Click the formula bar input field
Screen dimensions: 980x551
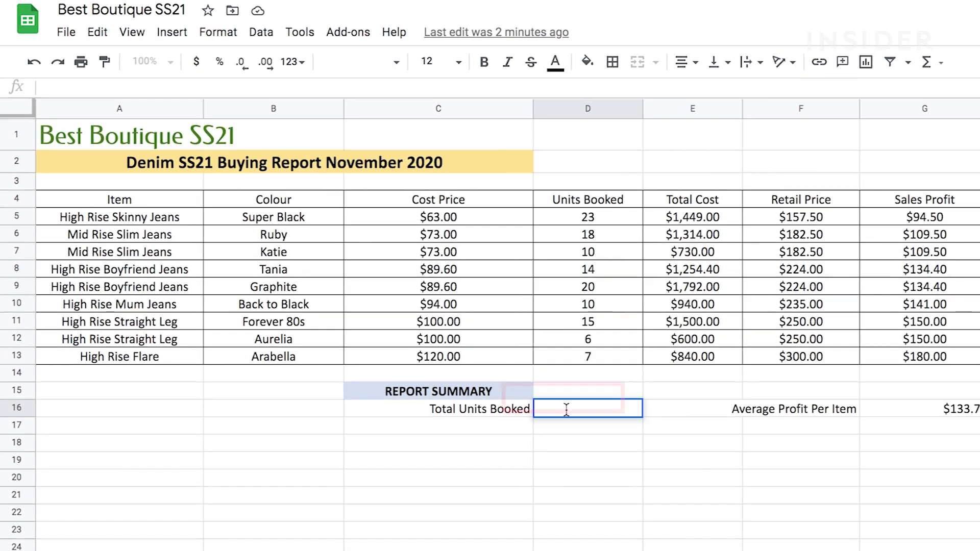tap(459, 87)
